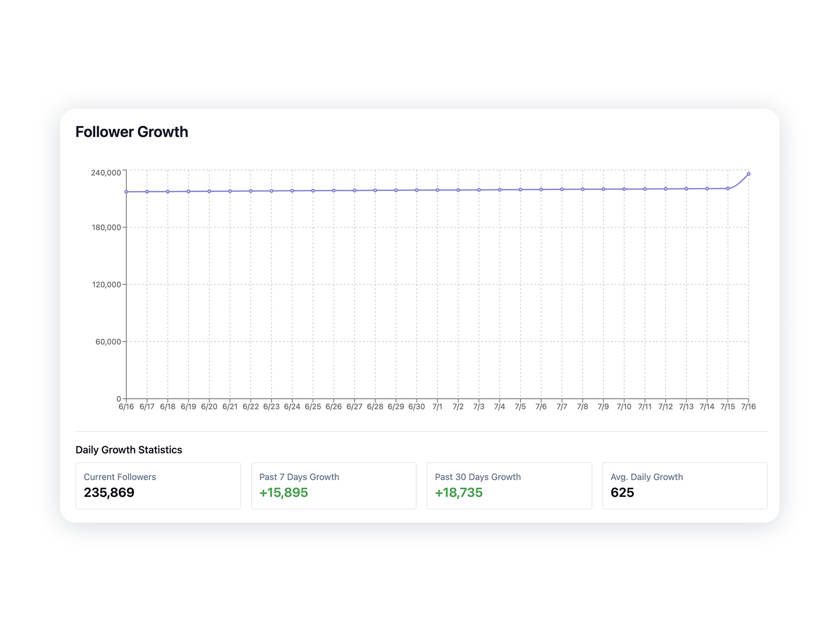The width and height of the screenshot is (840, 632).
Task: Select the 7/1 data point on the line
Action: coord(437,190)
